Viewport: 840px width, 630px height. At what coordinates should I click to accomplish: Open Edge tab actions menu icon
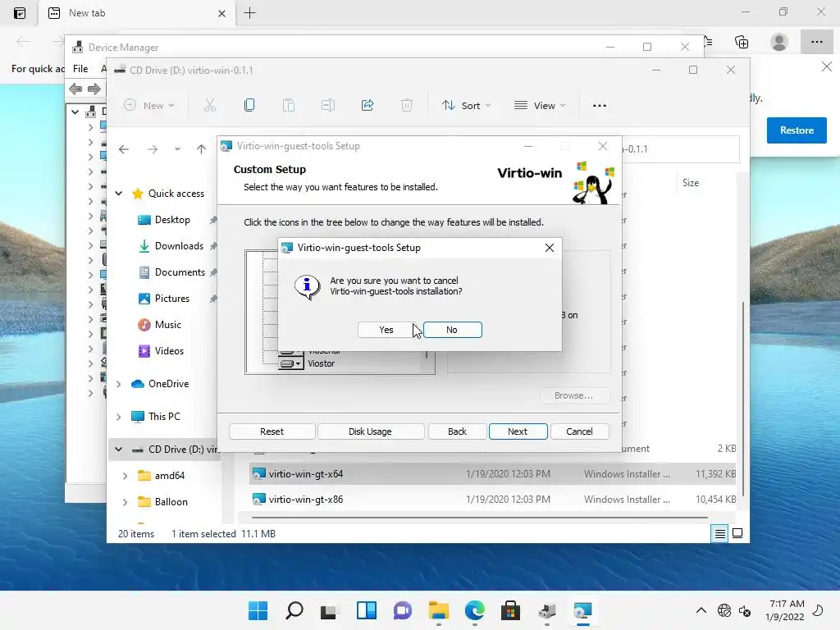pyautogui.click(x=20, y=13)
